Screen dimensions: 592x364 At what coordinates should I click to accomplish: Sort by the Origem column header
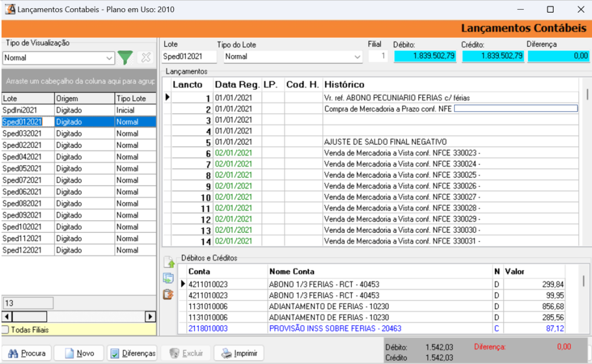point(84,98)
